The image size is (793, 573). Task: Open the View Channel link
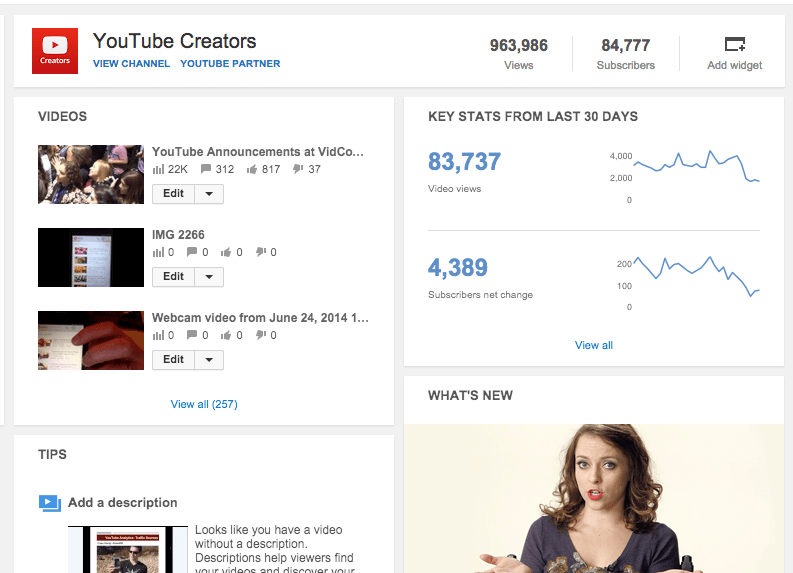coord(130,64)
